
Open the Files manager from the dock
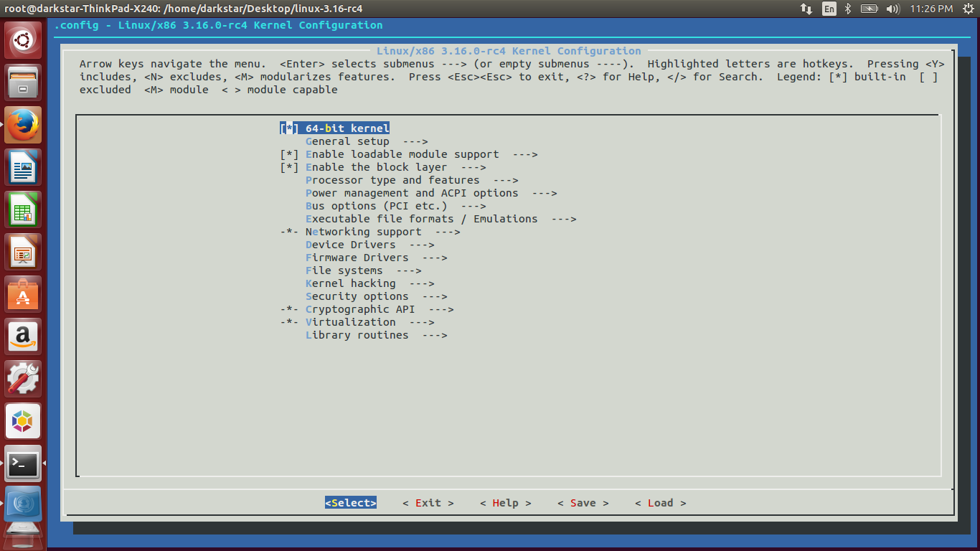(x=23, y=82)
